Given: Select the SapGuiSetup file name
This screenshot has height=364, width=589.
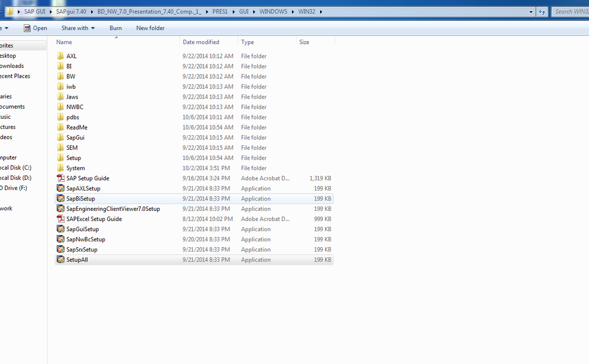Looking at the screenshot, I should (x=82, y=229).
